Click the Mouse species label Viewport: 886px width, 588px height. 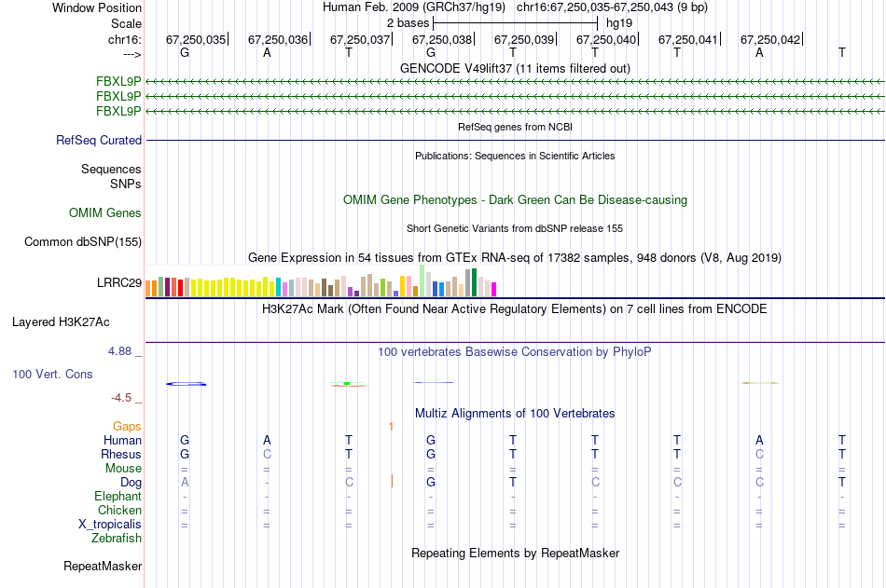pyautogui.click(x=123, y=468)
